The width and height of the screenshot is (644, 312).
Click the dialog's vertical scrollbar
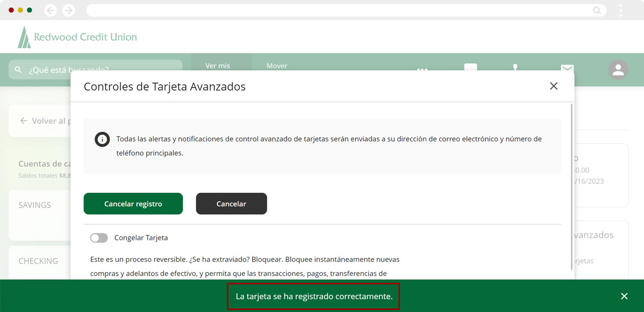point(572,181)
